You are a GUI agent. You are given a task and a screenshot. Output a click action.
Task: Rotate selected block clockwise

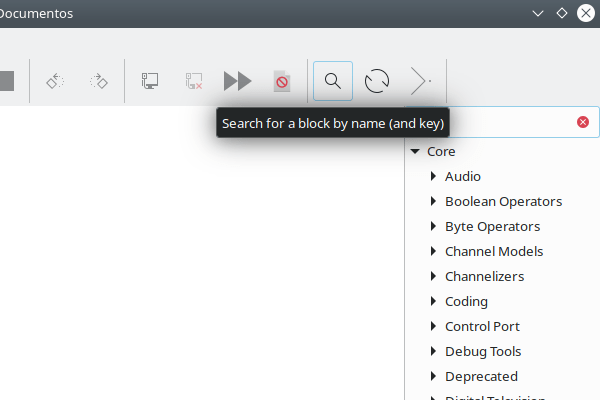pos(98,81)
